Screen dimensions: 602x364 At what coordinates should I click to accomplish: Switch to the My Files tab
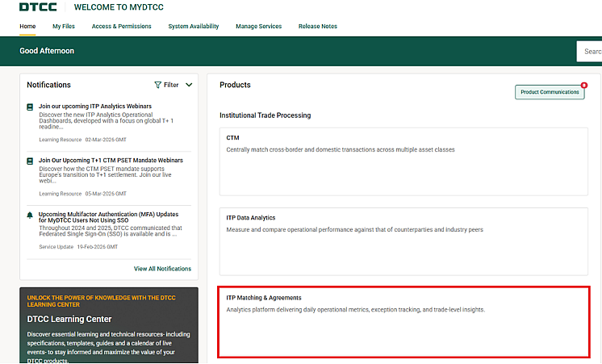pos(64,27)
